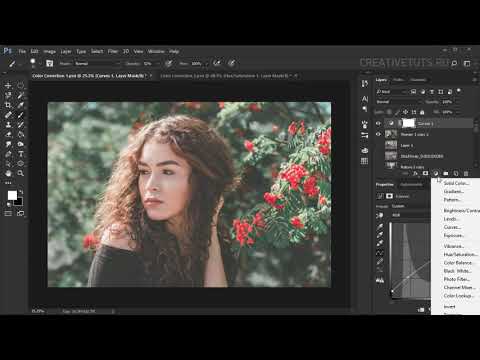
Task: Open the brush preset picker dropdown
Action: [x=35, y=63]
